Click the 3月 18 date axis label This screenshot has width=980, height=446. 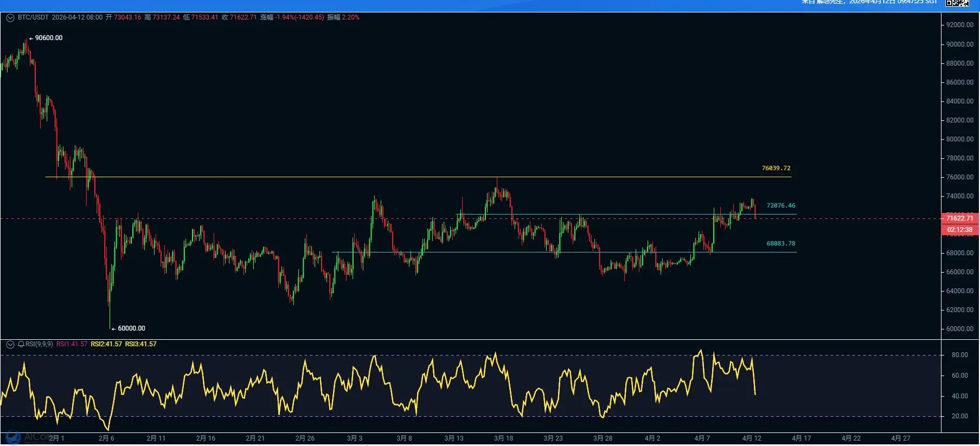click(503, 438)
